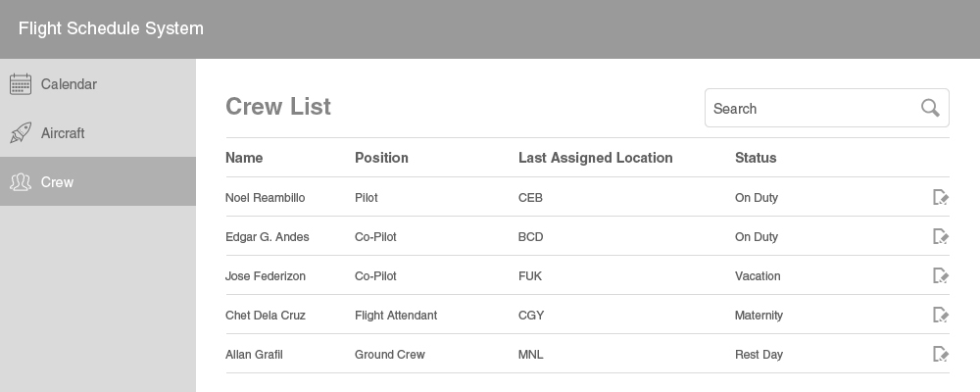This screenshot has height=392, width=980.
Task: Click the Crew people icon
Action: click(21, 182)
